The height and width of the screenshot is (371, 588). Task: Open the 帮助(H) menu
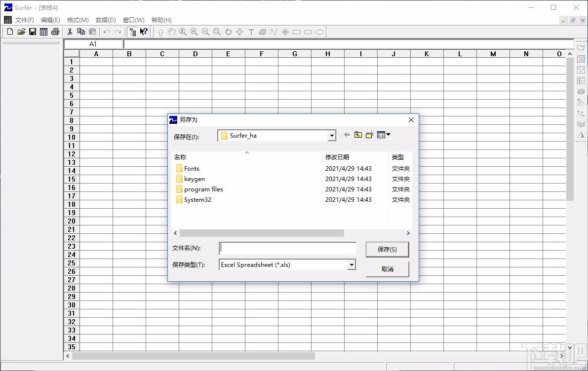(x=161, y=20)
